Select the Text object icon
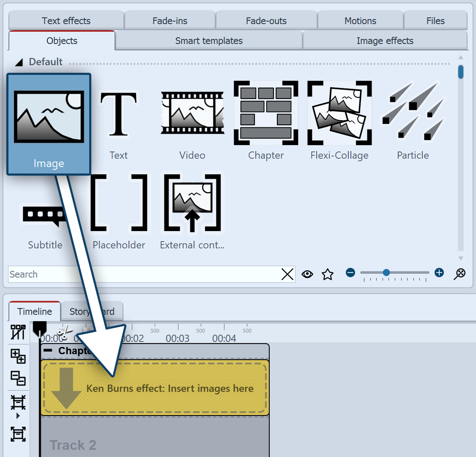Image resolution: width=476 pixels, height=457 pixels. (x=118, y=114)
